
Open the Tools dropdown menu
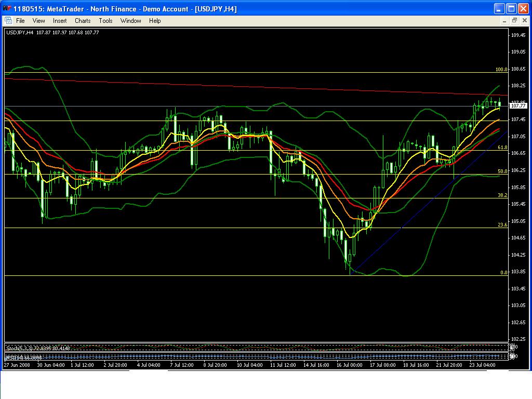click(105, 21)
